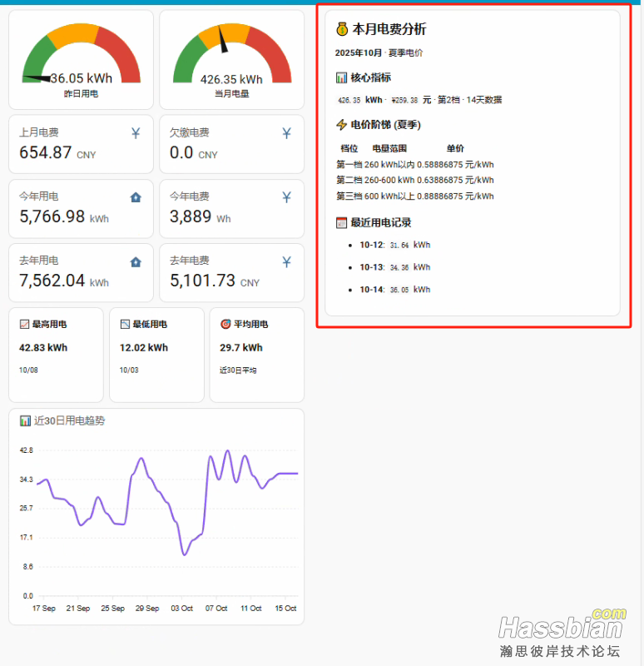
Task: Click the target icon beside 平均用电
Action: click(x=225, y=324)
